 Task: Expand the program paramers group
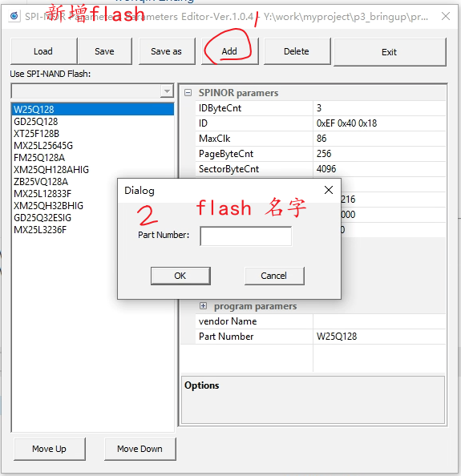(x=203, y=305)
